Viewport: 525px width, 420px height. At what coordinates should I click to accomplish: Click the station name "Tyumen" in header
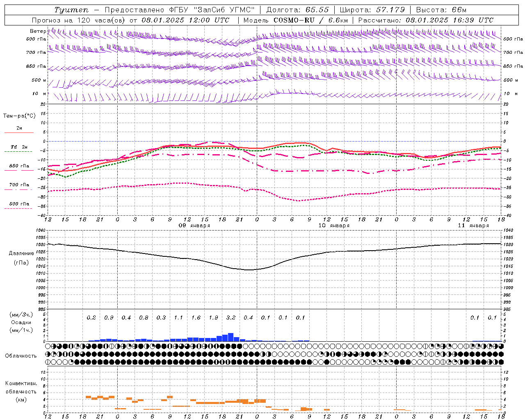[71, 10]
